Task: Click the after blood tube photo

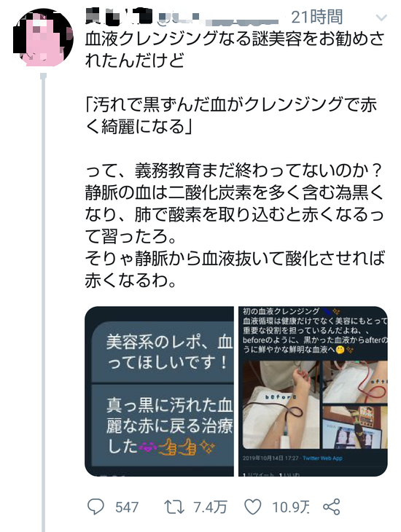Action: tap(355, 382)
